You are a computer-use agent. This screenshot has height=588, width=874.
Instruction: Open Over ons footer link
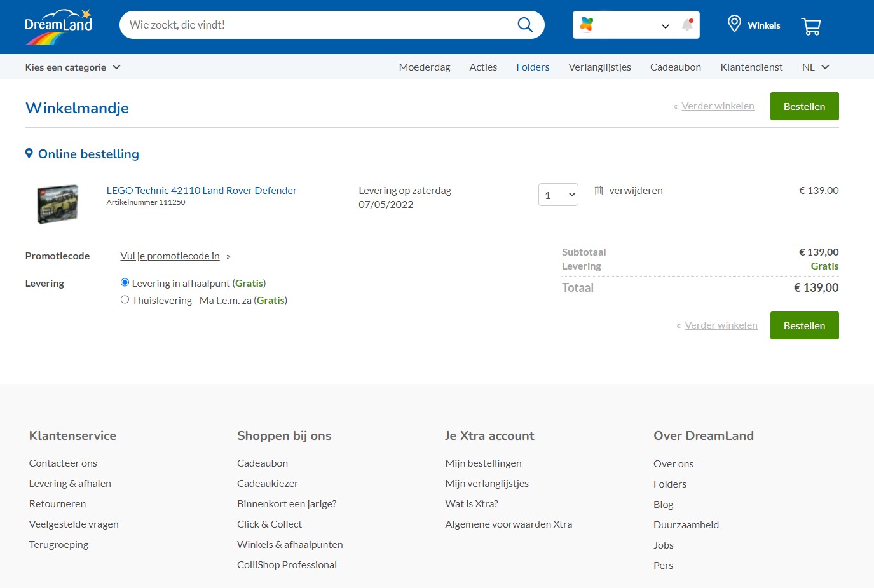click(673, 464)
